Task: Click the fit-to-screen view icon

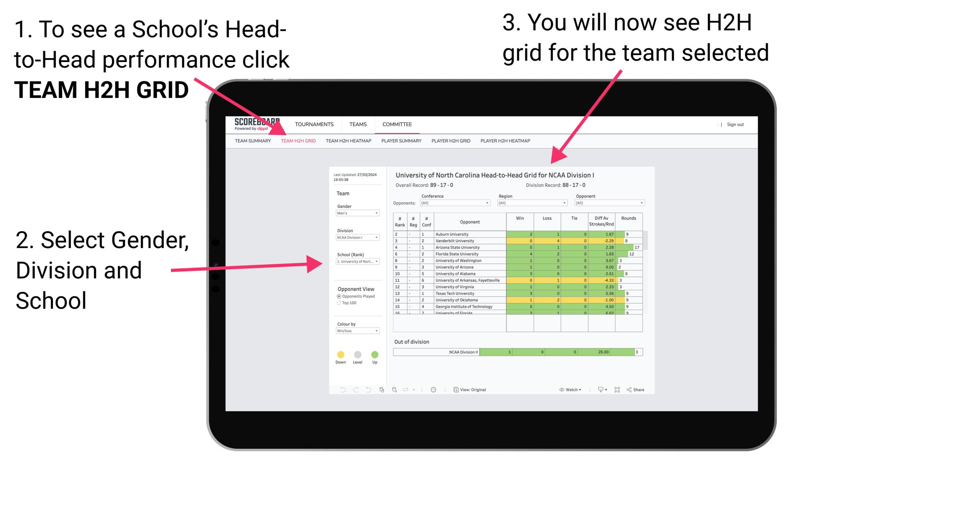Action: coord(617,389)
